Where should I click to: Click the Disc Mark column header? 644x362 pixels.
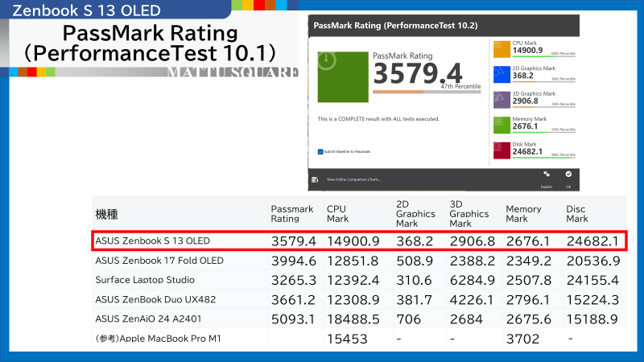(x=577, y=214)
